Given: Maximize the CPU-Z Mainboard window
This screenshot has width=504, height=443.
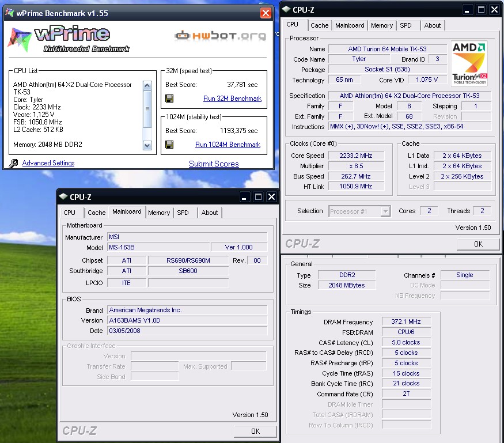Looking at the screenshot, I should (x=258, y=197).
